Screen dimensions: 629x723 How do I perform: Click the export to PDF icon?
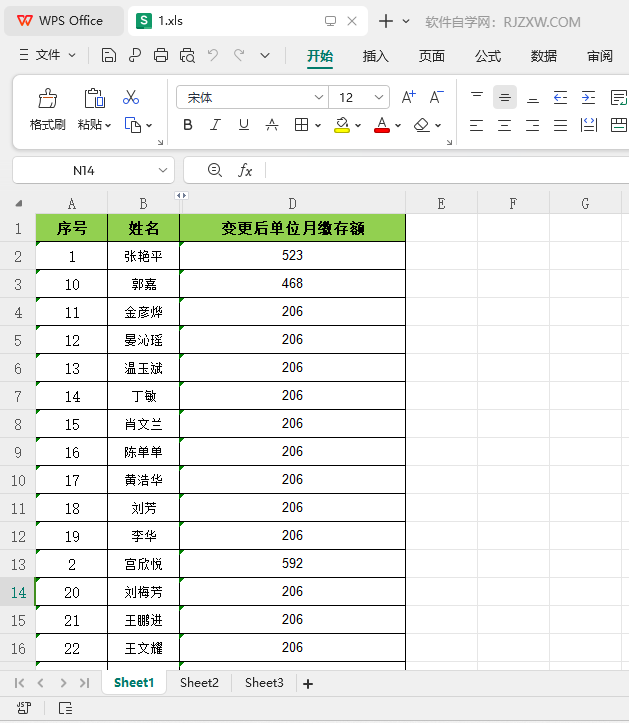pyautogui.click(x=135, y=55)
